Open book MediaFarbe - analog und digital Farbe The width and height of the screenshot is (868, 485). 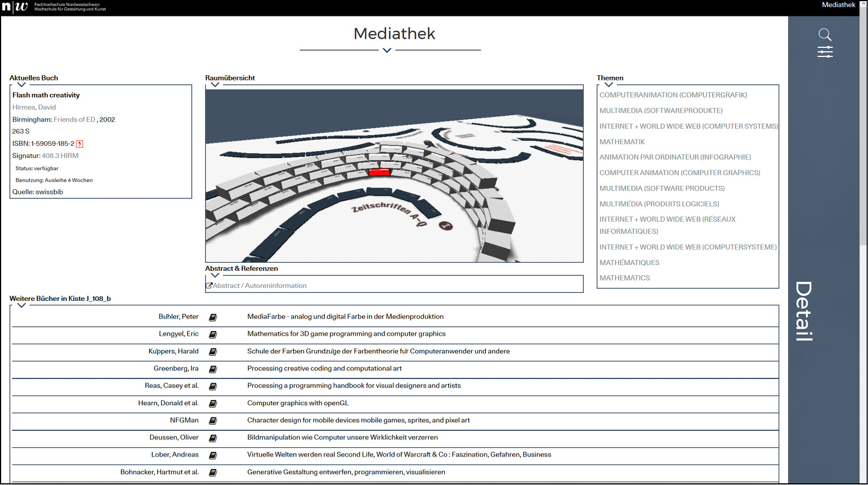point(345,317)
